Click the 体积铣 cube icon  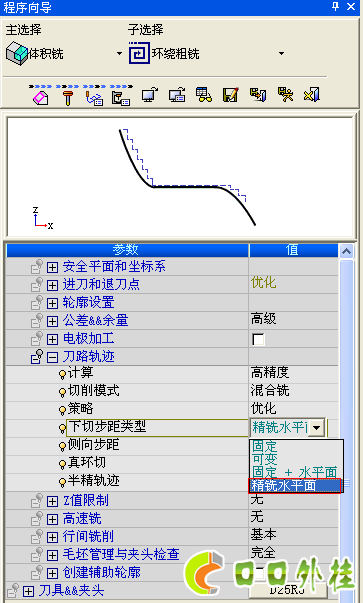(x=17, y=53)
